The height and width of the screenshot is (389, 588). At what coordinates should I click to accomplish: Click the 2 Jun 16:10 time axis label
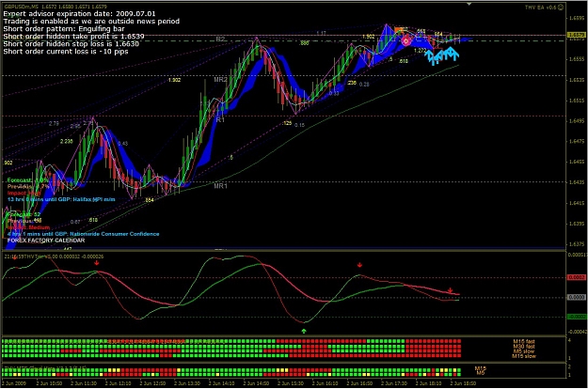click(x=325, y=383)
